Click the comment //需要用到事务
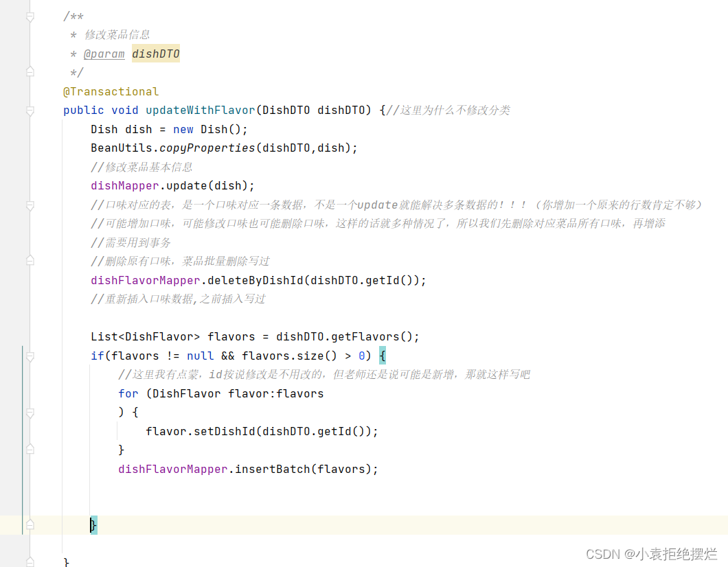Screen dimensions: 728x567 (x=131, y=242)
